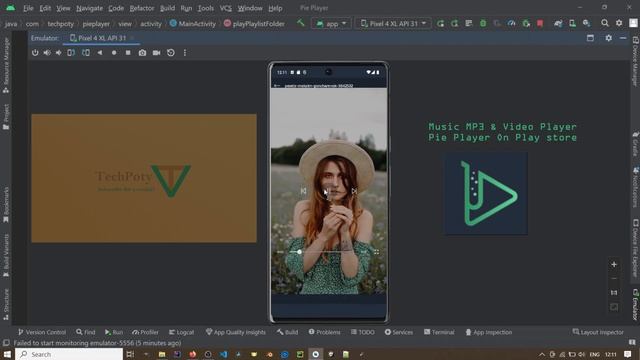This screenshot has width=640, height=360.
Task: Open Search Everywhere magnifier icon
Action: pos(605,23)
